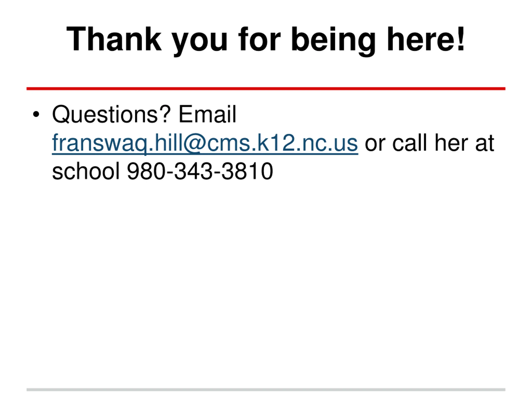Click the word "school" before the phone number

pos(86,171)
